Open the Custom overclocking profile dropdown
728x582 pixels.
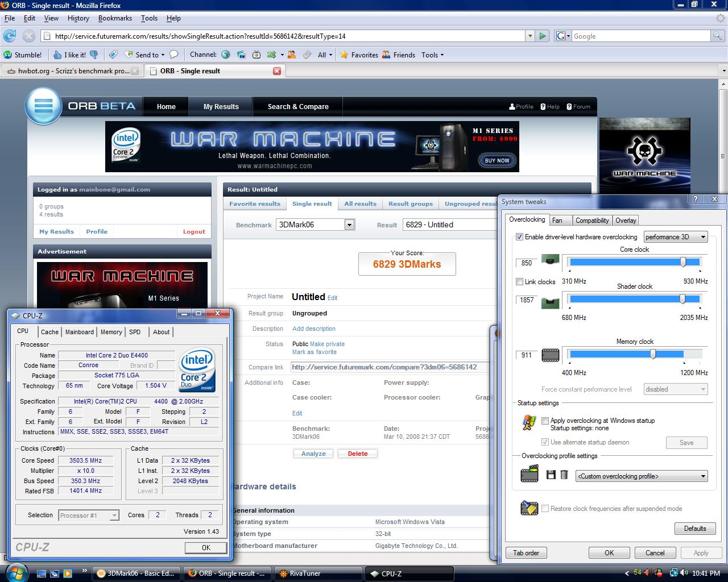tap(642, 476)
